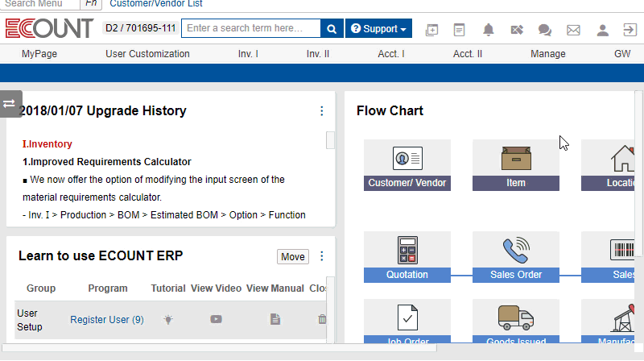
Task: Open the user profile icon
Action: (602, 30)
